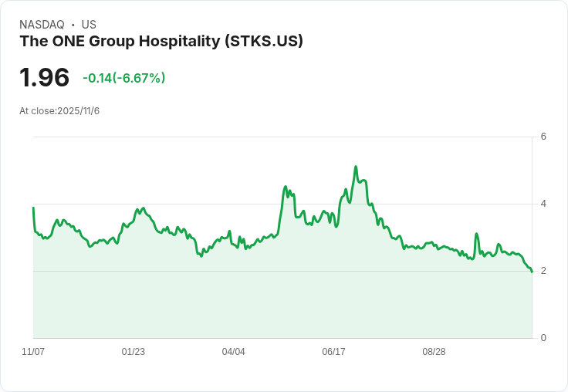Click the sharp late spike after 08/28
Image resolution: width=568 pixels, height=392 pixels.
476,234
